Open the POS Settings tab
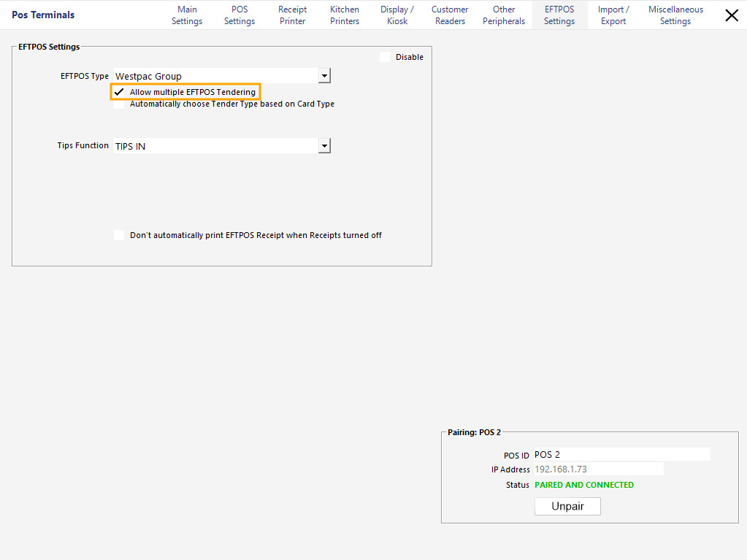This screenshot has height=560, width=747. pos(239,15)
